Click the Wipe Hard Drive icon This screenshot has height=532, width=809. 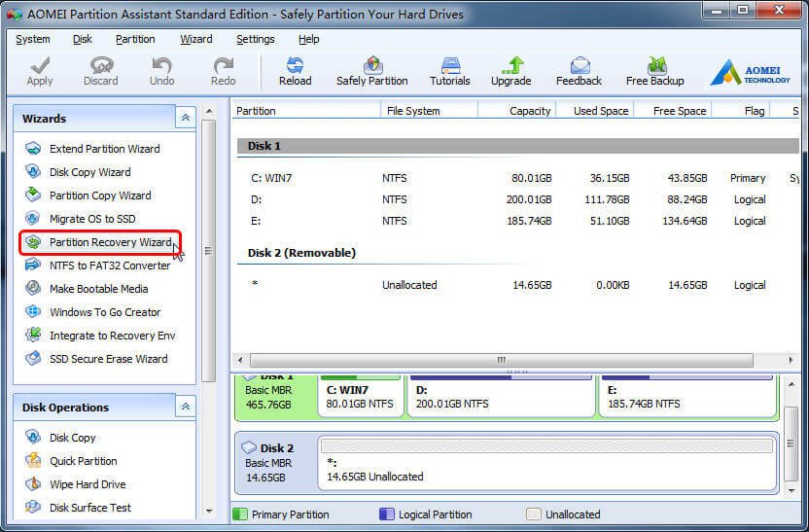pyautogui.click(x=33, y=484)
